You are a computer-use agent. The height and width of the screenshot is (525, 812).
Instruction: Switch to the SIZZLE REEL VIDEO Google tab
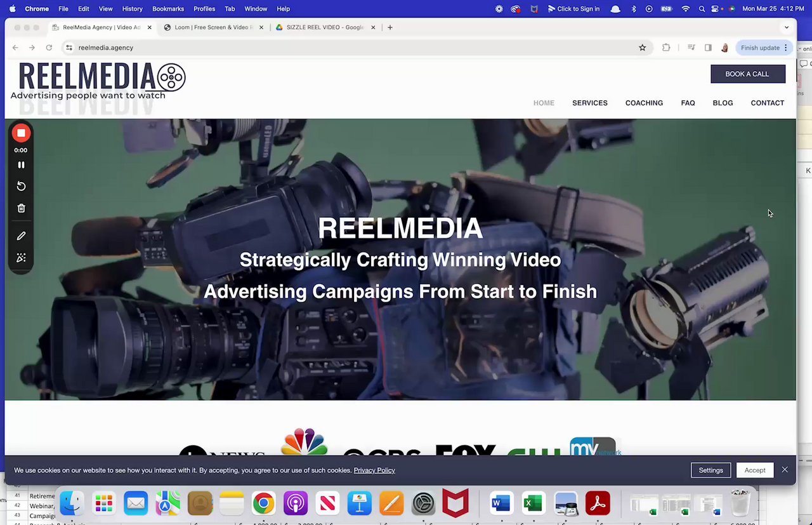[326, 27]
